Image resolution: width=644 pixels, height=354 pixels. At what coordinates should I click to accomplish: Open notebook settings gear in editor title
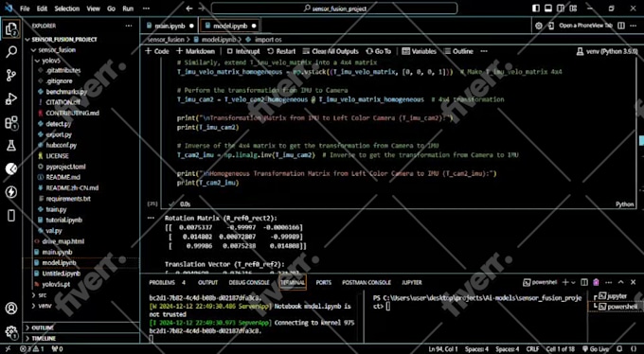tap(539, 26)
